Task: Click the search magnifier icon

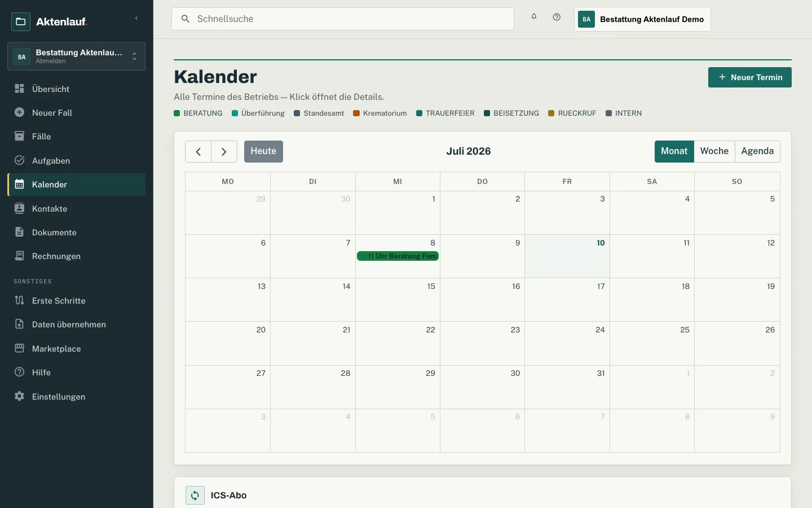Action: pos(185,19)
